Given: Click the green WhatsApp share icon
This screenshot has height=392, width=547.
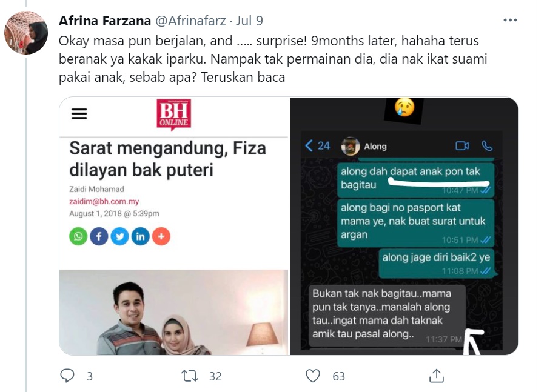Looking at the screenshot, I should tap(78, 237).
